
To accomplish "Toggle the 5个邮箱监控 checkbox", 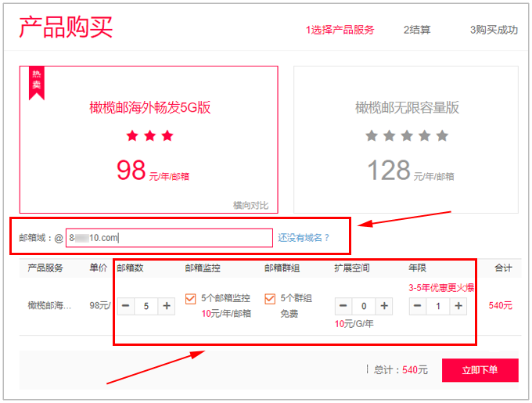I will [x=191, y=298].
